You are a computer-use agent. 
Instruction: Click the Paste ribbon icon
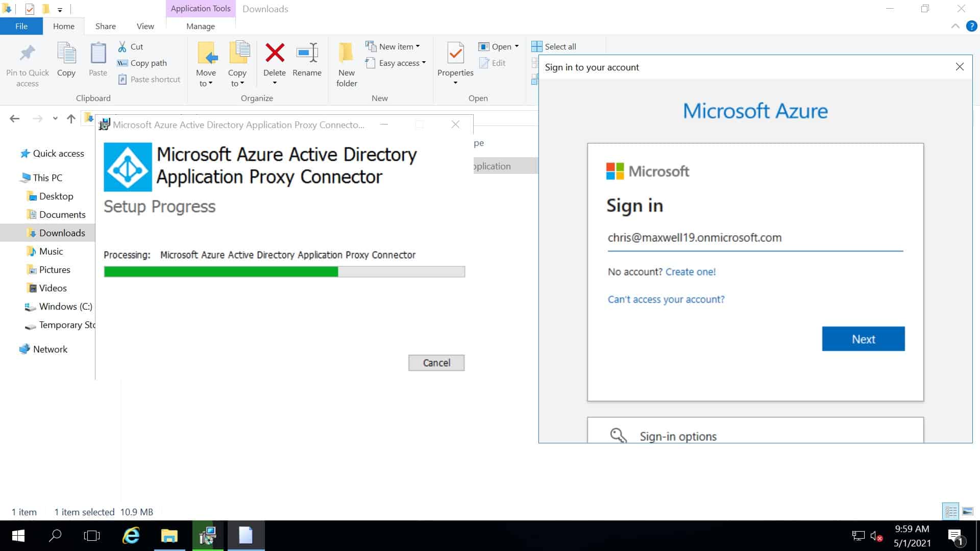(98, 54)
